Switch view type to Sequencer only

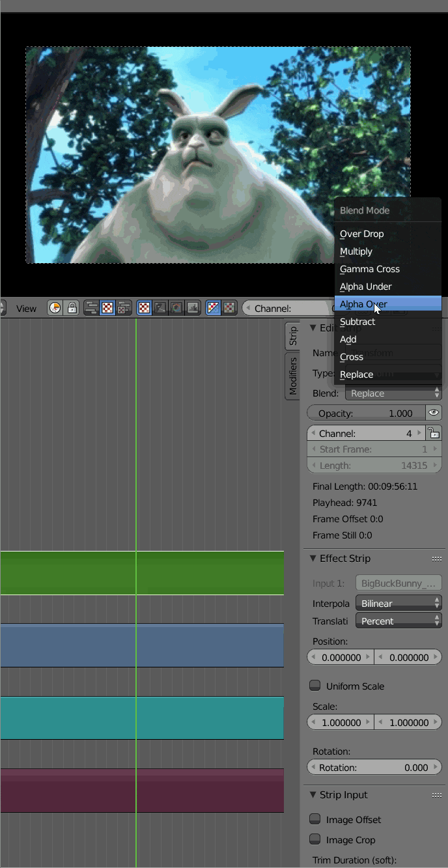[91, 308]
